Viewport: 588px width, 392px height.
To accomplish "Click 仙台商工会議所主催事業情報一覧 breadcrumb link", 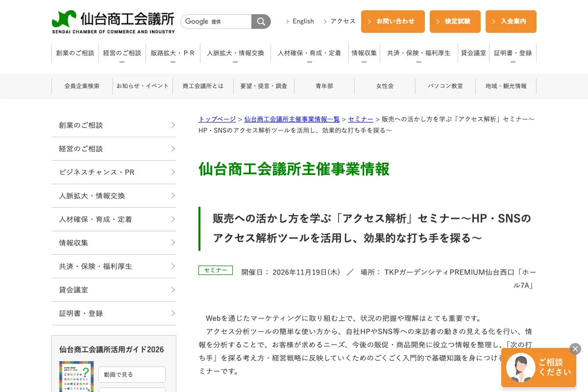I will 292,119.
